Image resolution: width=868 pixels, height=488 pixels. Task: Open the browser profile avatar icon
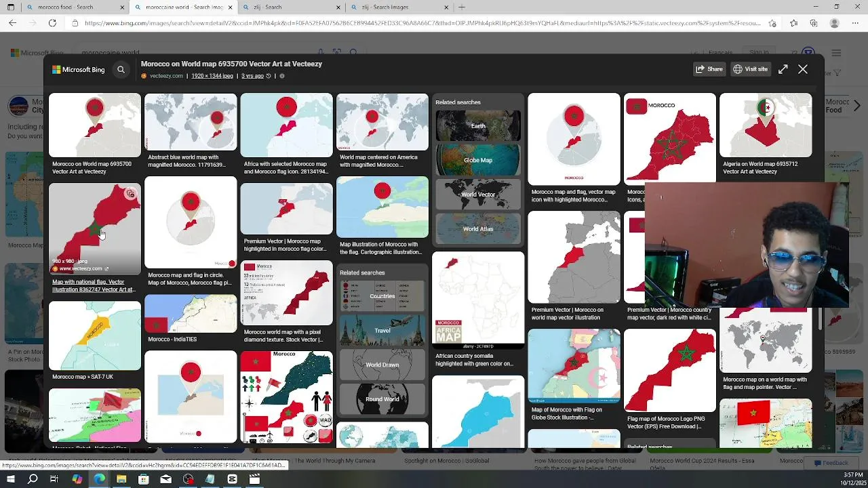pyautogui.click(x=835, y=23)
